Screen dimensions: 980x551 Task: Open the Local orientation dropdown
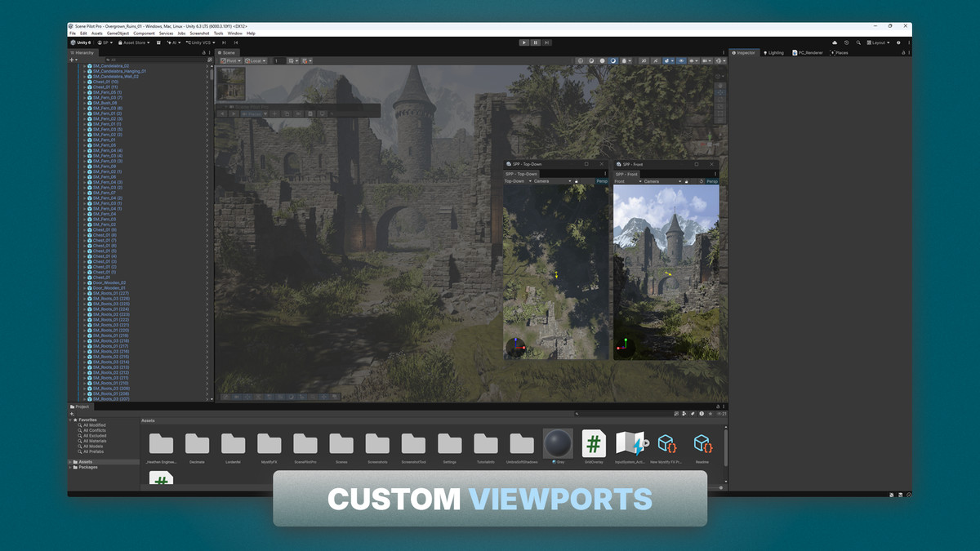(x=254, y=61)
